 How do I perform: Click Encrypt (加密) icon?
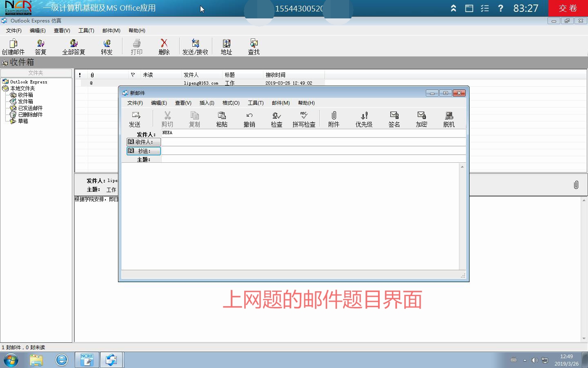coord(421,119)
